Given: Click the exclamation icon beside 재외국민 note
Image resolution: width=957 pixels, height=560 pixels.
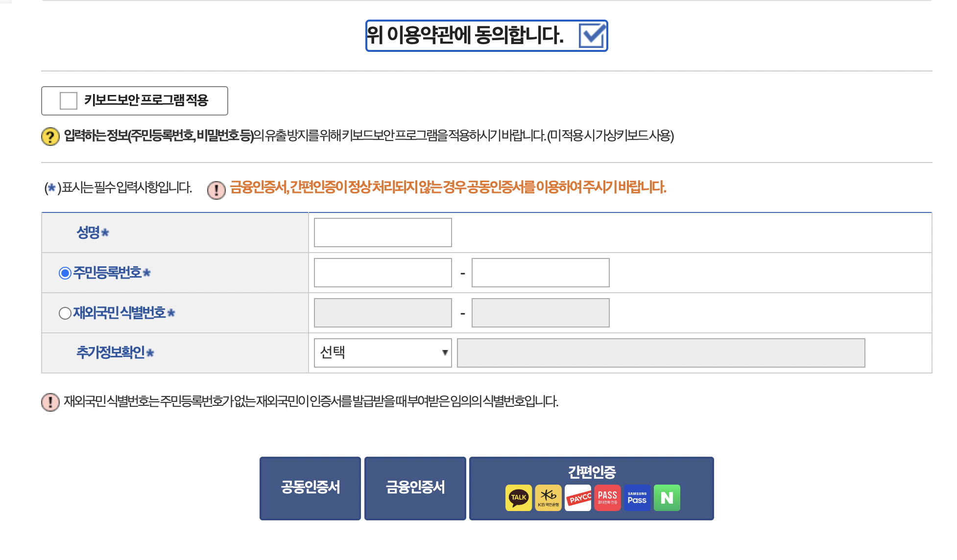Looking at the screenshot, I should (x=50, y=402).
